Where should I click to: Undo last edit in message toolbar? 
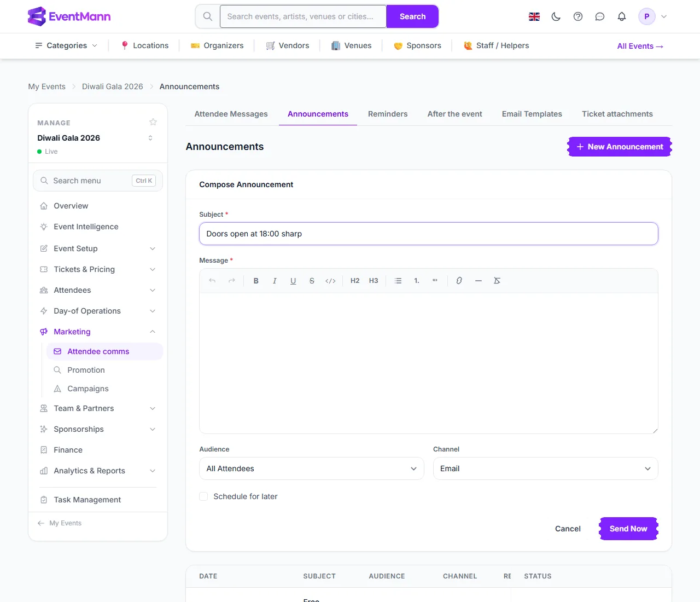[212, 281]
